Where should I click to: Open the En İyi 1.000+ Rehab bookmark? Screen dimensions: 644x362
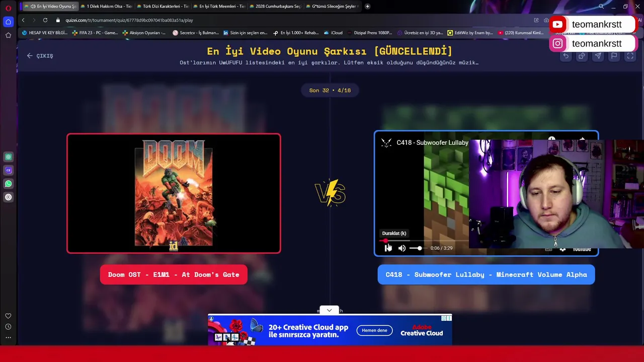point(296,33)
